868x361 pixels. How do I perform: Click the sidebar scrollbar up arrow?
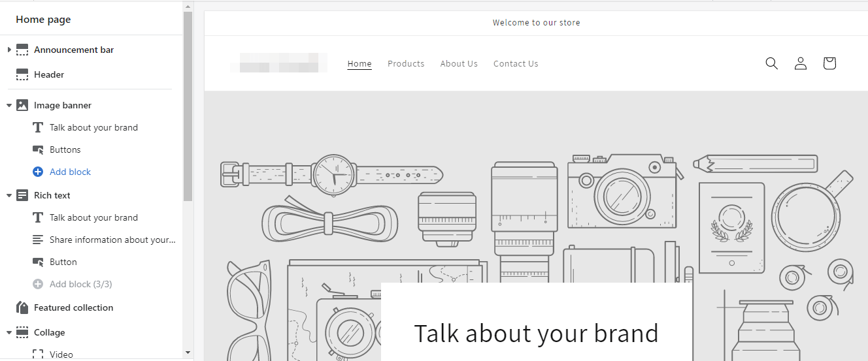click(x=188, y=7)
